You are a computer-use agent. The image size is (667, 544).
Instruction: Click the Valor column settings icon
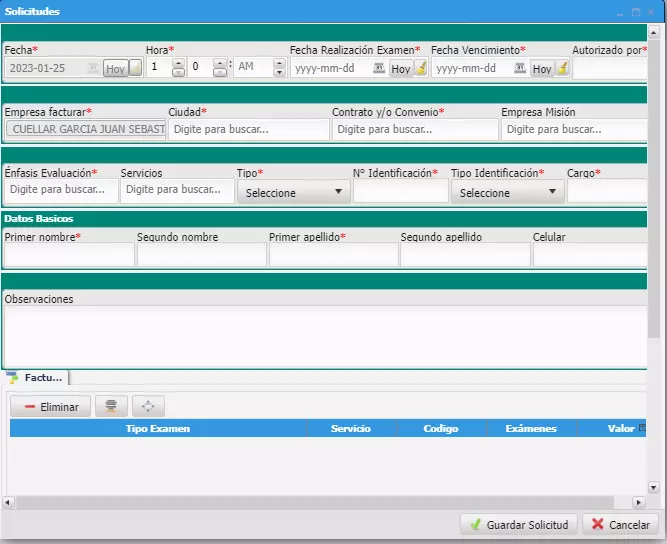pyautogui.click(x=642, y=428)
